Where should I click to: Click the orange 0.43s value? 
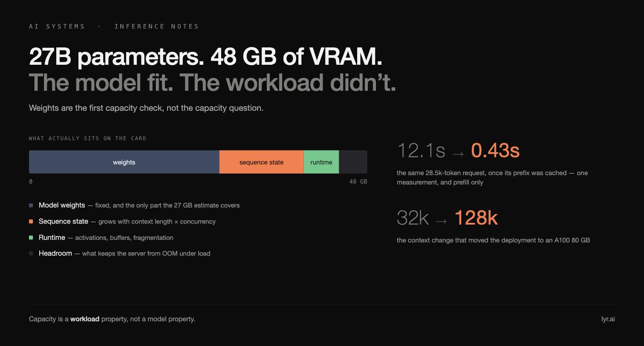click(495, 150)
